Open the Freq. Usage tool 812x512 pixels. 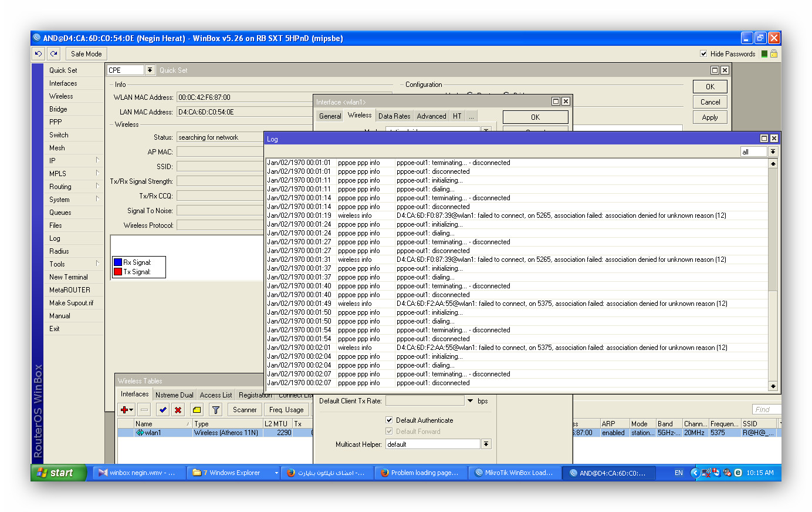(286, 410)
